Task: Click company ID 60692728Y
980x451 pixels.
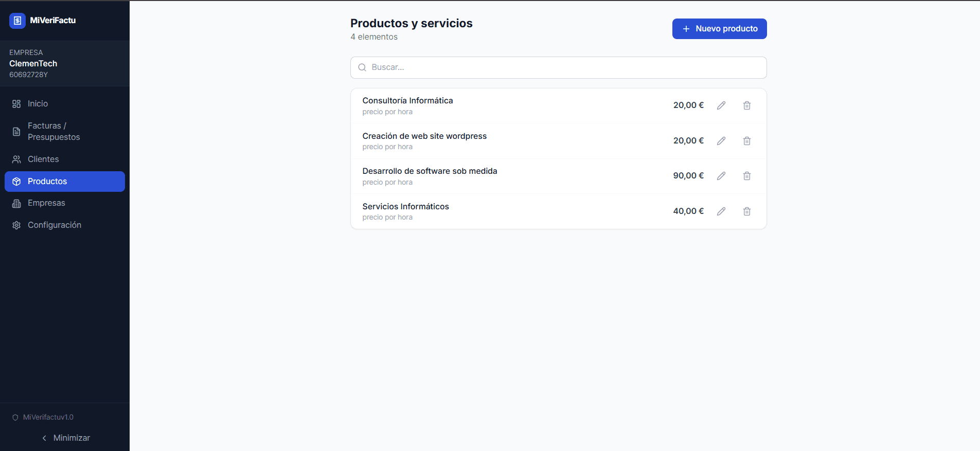Action: (x=28, y=75)
